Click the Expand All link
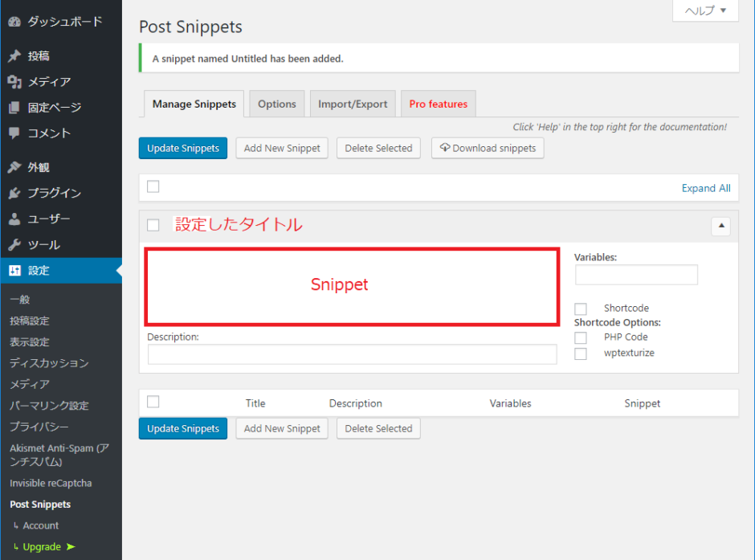The height and width of the screenshot is (560, 755). pos(706,188)
